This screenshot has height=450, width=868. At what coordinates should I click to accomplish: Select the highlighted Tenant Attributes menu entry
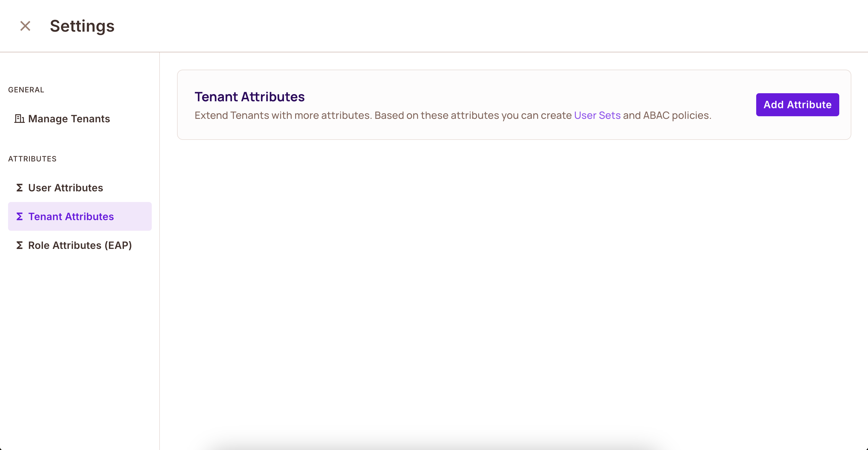(71, 217)
